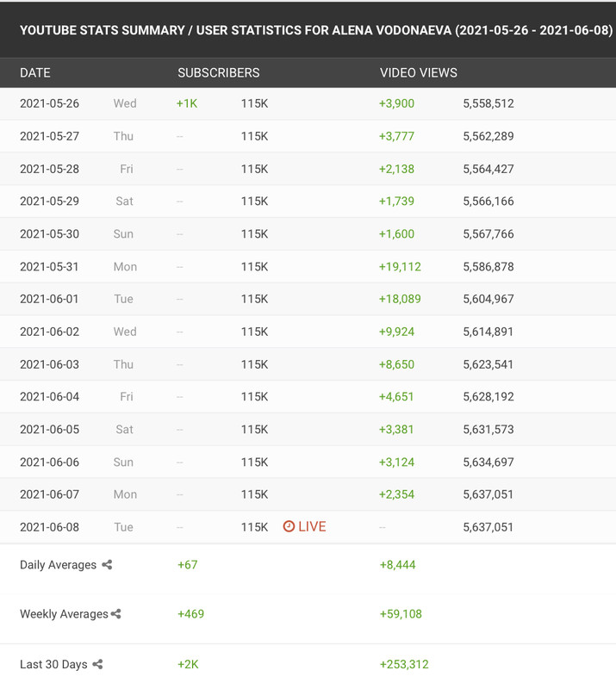Click total views 5,562,289
The image size is (616, 689).
pyautogui.click(x=488, y=136)
